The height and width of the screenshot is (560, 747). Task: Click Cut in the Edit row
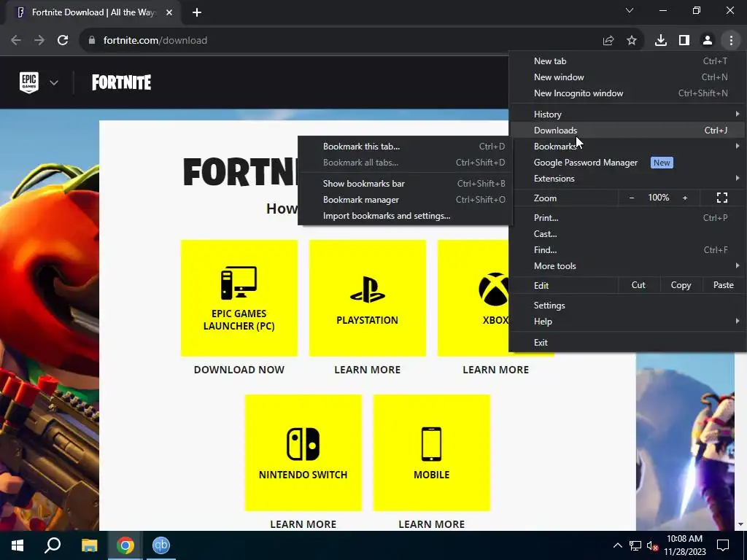pos(638,285)
